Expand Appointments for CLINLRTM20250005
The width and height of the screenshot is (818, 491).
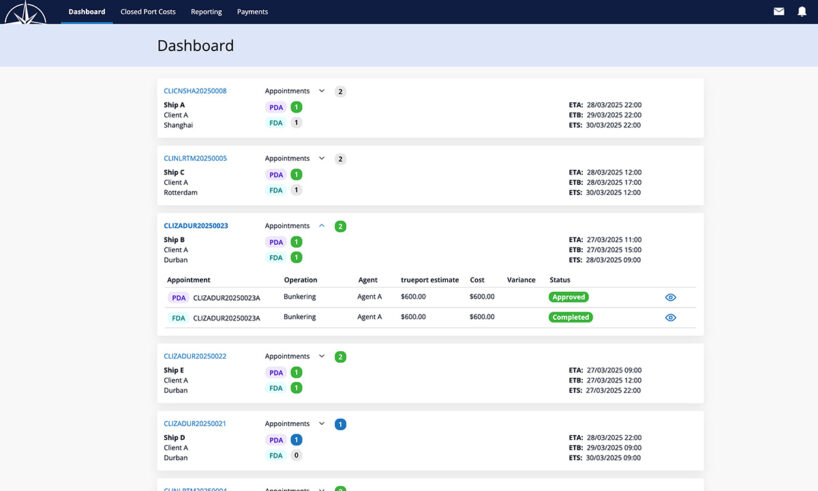(321, 158)
